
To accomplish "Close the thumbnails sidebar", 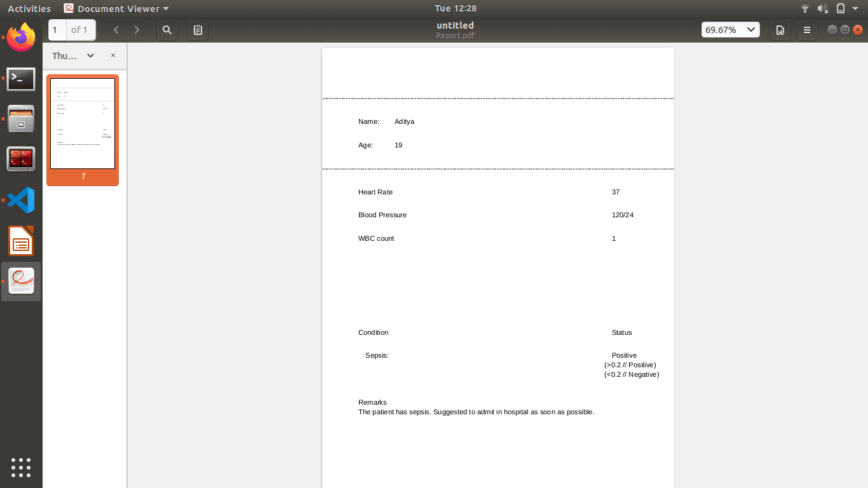I will click(x=113, y=55).
